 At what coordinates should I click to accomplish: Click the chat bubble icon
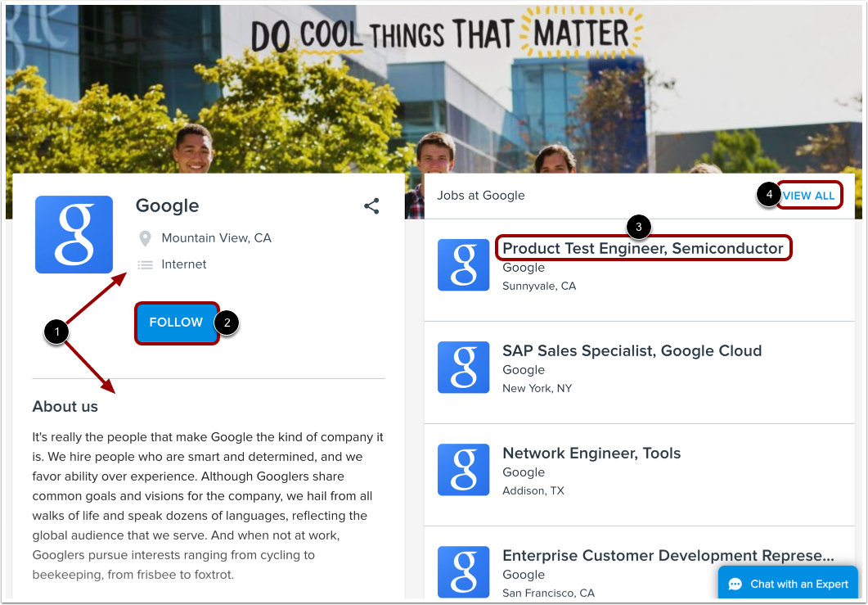tap(735, 584)
